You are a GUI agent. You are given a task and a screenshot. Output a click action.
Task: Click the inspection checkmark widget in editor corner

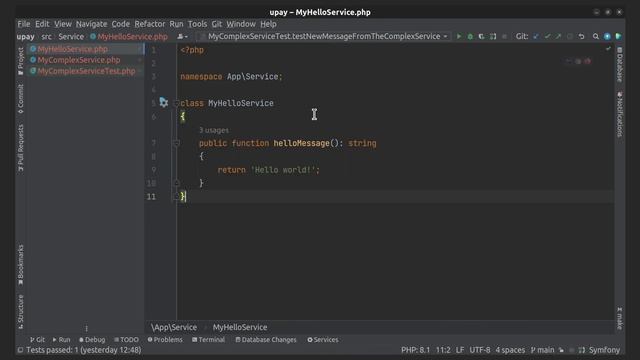click(608, 49)
